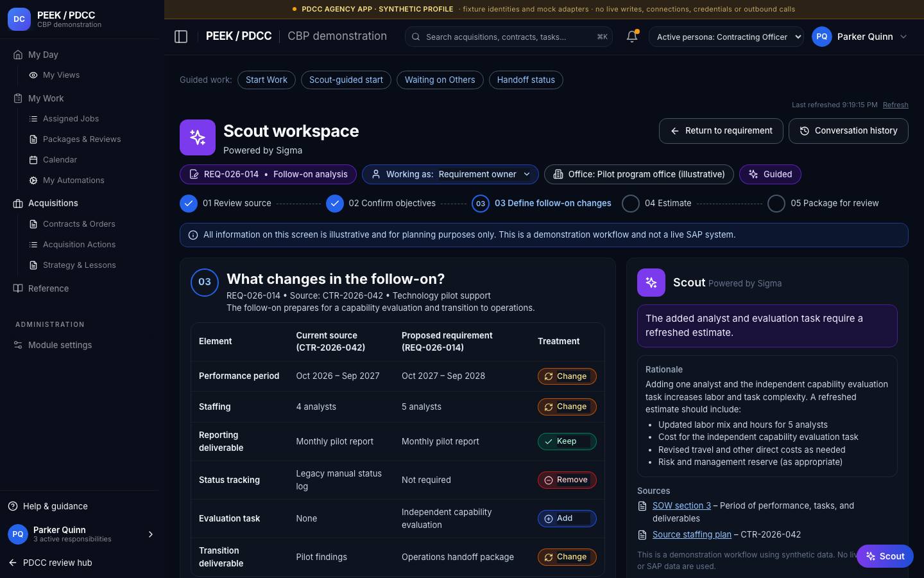Click Keep treatment for Reporting deliverable
Image resolution: width=924 pixels, height=578 pixels.
pyautogui.click(x=567, y=441)
